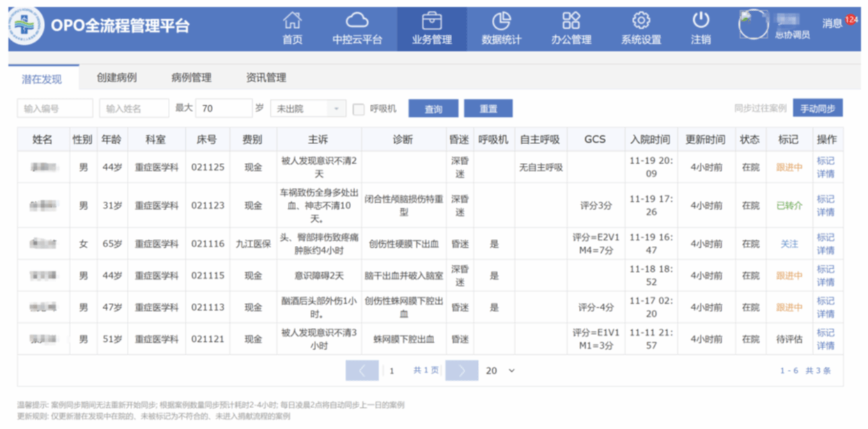Click the 办公管理 grid icon
This screenshot has height=429, width=868.
pyautogui.click(x=571, y=21)
